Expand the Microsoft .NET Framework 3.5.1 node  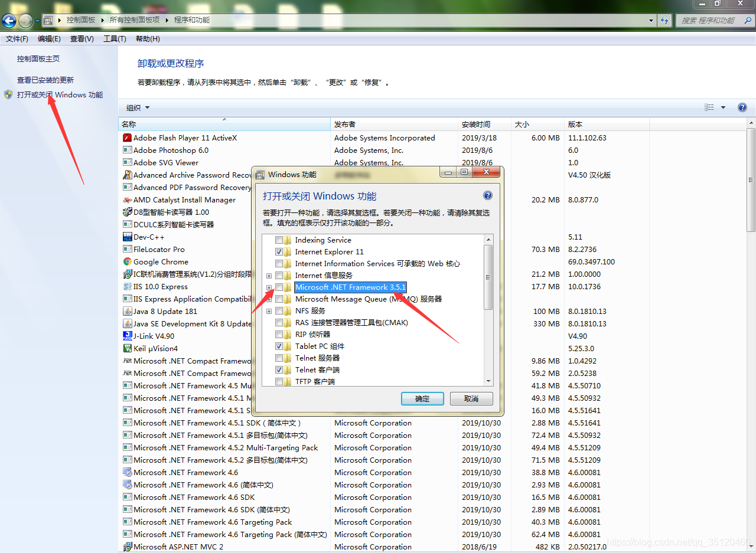pos(269,287)
